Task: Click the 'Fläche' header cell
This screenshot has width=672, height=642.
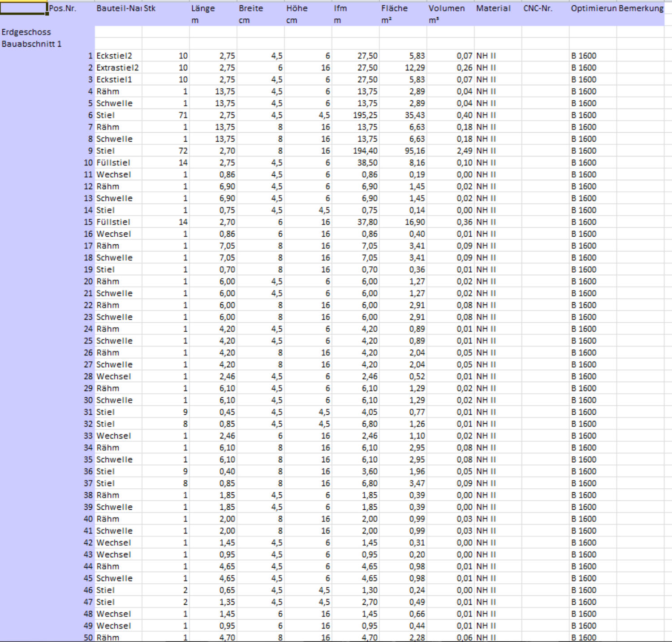Action: (x=403, y=8)
